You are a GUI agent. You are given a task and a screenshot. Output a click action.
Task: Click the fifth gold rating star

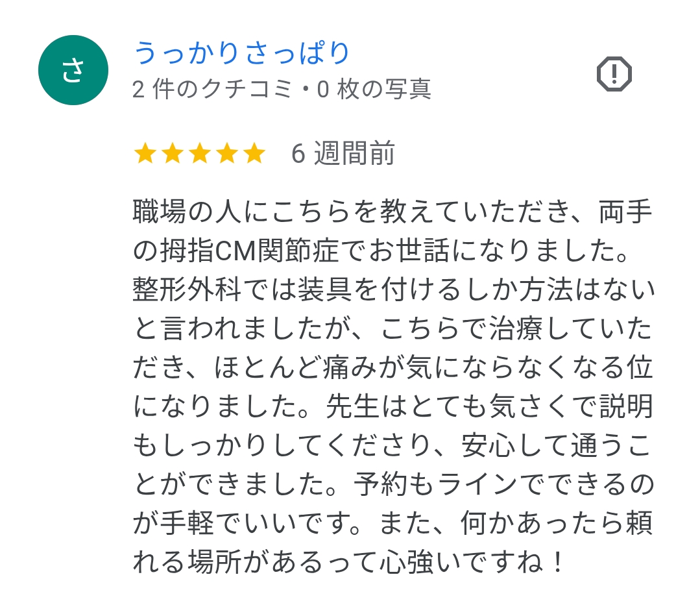[x=254, y=154]
